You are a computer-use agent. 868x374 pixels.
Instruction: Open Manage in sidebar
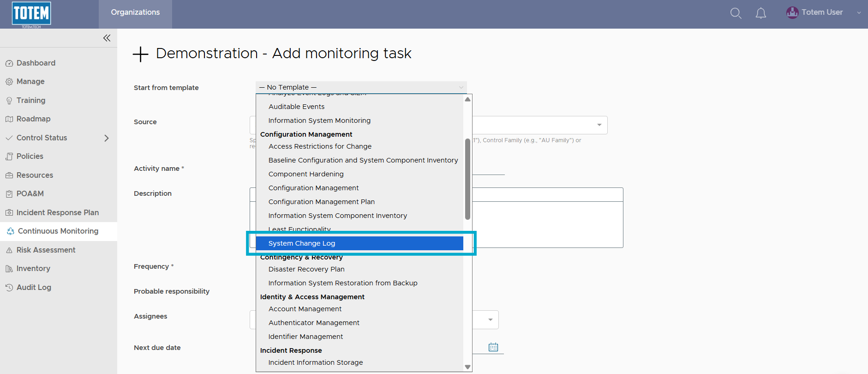click(30, 81)
